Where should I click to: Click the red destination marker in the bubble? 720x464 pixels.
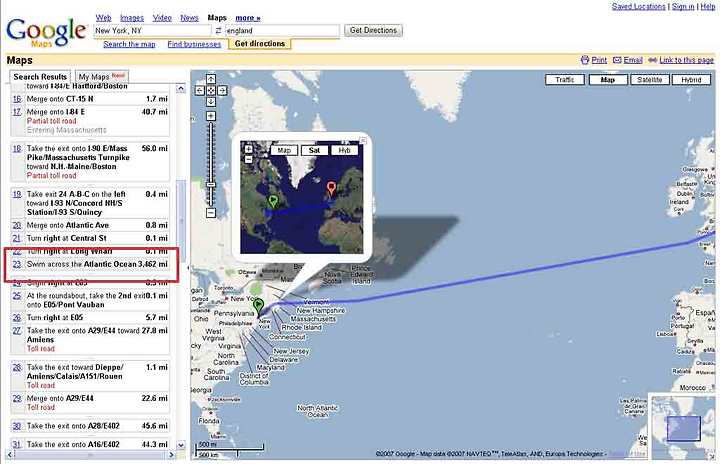[x=331, y=188]
